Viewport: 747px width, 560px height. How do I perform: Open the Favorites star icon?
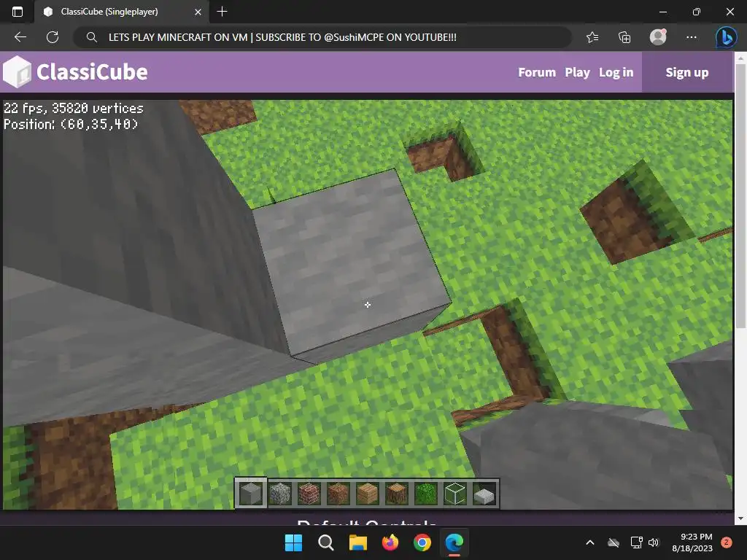coord(592,37)
